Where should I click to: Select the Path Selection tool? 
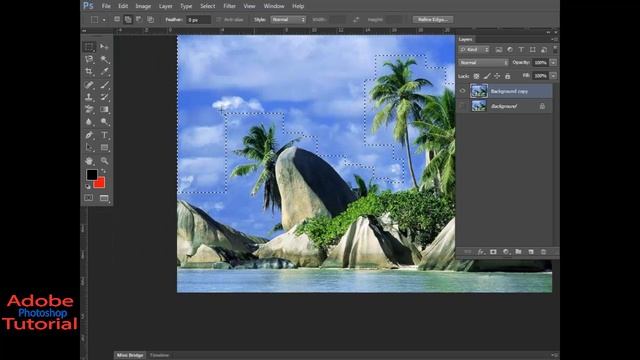pyautogui.click(x=89, y=147)
